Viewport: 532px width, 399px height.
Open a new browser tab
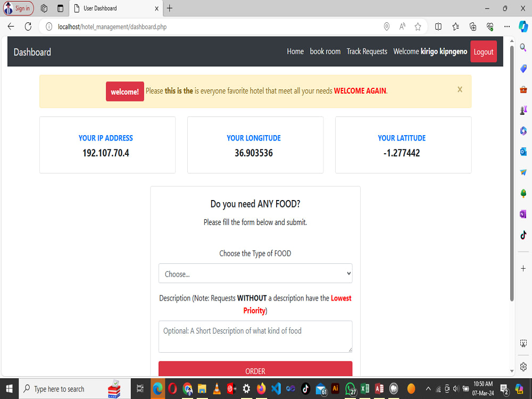click(170, 9)
